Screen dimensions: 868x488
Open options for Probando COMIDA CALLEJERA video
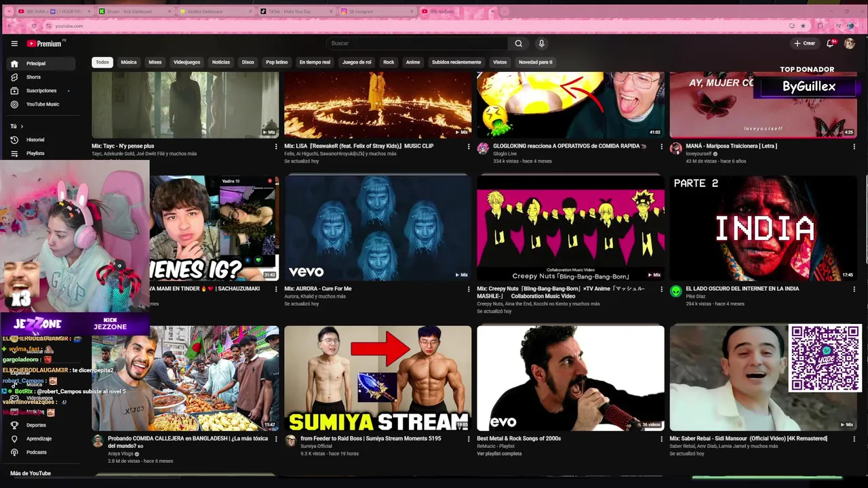point(276,439)
